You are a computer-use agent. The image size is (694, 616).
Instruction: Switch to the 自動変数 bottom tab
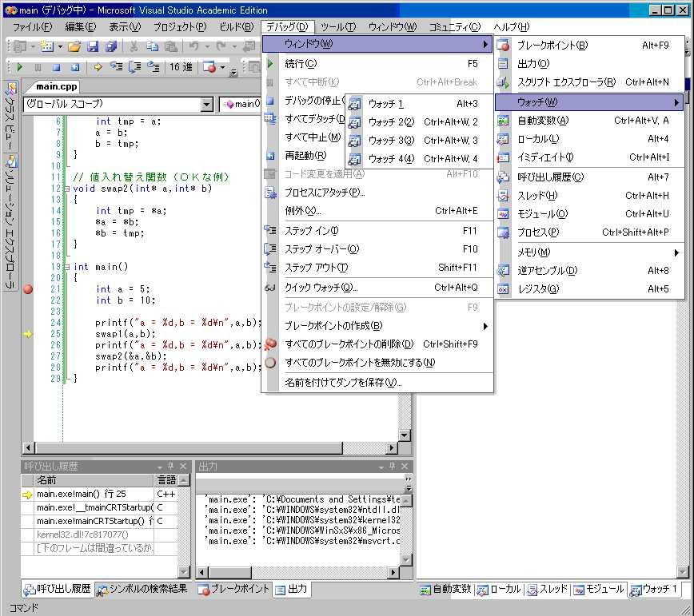click(445, 589)
